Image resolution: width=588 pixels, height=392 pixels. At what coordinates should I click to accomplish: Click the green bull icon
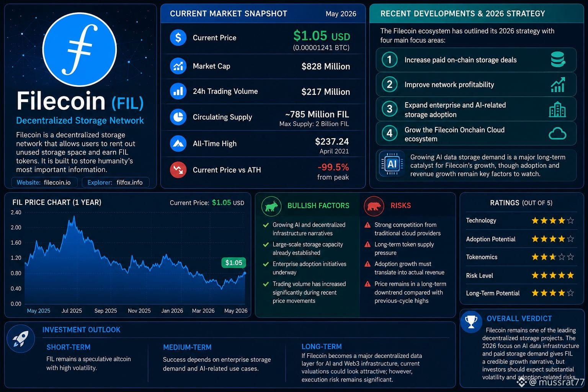pyautogui.click(x=271, y=206)
